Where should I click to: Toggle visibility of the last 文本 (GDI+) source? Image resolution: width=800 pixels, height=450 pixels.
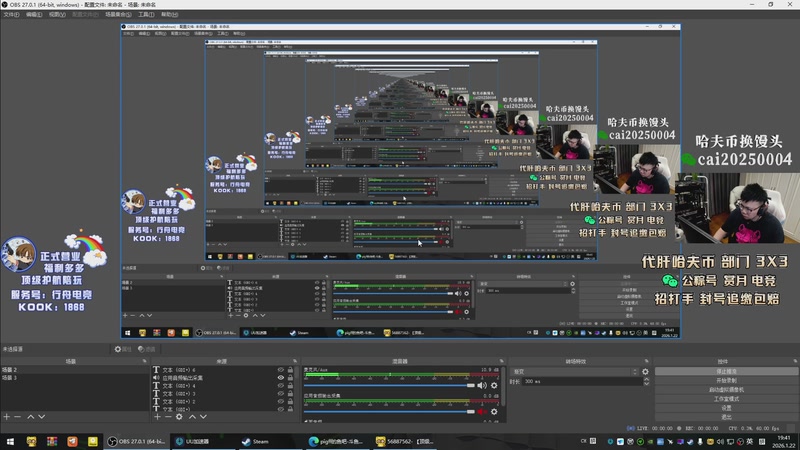281,409
